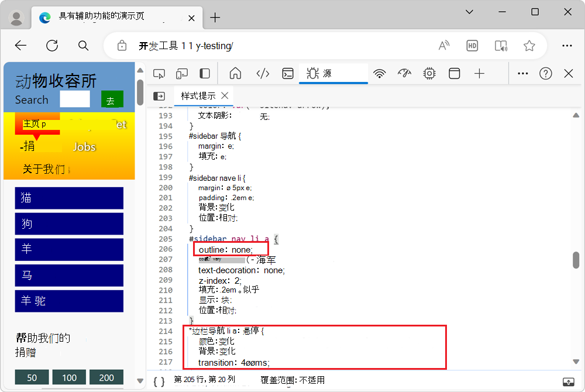Open the Console panel
The height and width of the screenshot is (392, 585).
click(287, 74)
